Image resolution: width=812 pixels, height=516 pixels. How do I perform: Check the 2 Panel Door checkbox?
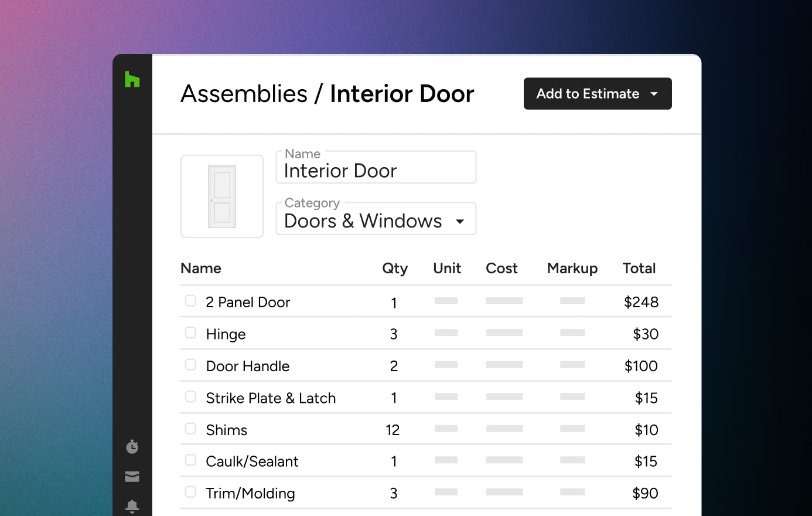click(x=190, y=301)
